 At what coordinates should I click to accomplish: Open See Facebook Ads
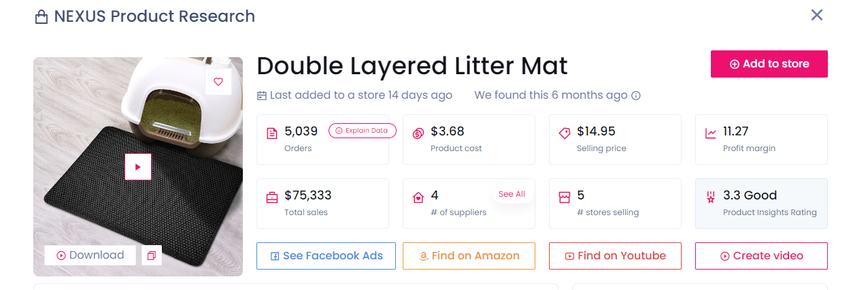pyautogui.click(x=326, y=256)
